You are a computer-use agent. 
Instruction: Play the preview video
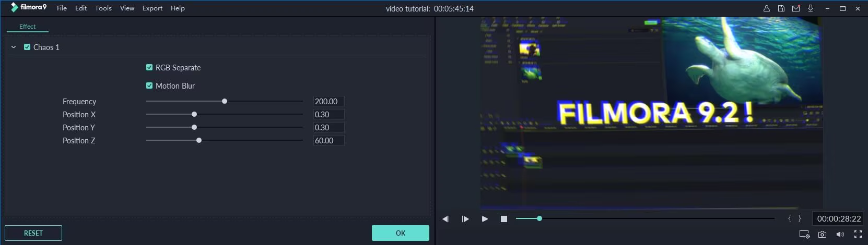[x=485, y=219]
